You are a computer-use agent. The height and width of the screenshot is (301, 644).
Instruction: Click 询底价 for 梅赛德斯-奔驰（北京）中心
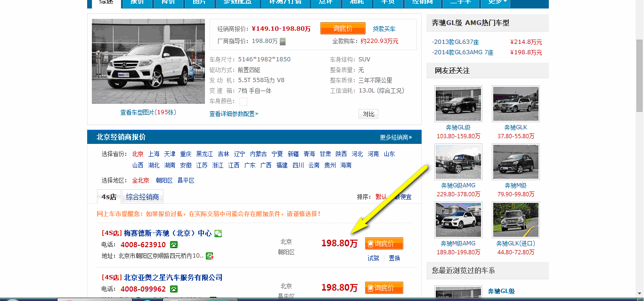[384, 243]
